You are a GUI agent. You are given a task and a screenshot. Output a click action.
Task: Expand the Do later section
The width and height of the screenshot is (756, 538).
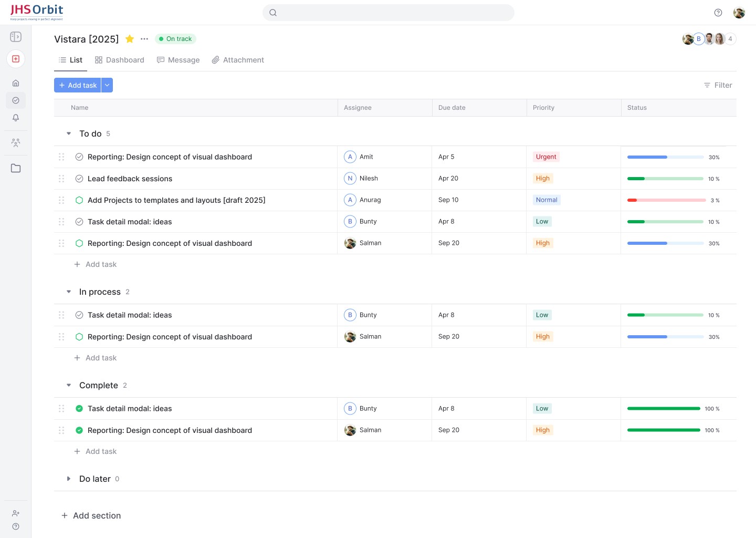pyautogui.click(x=69, y=479)
